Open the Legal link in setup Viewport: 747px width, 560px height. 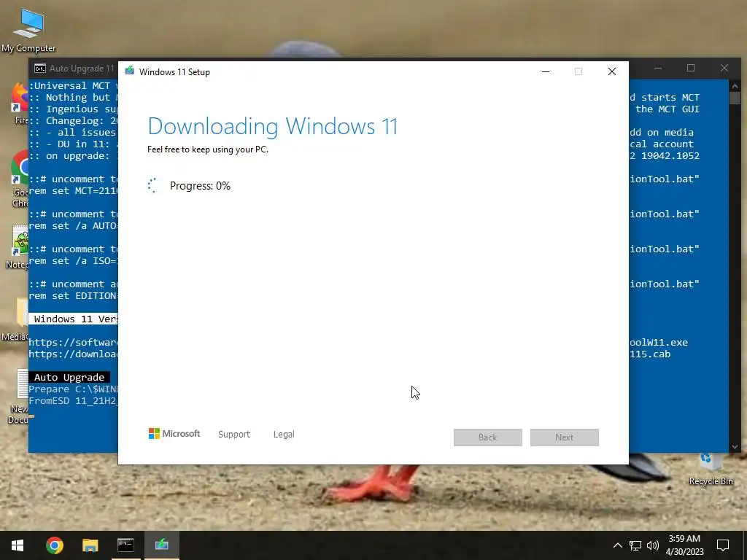point(284,435)
